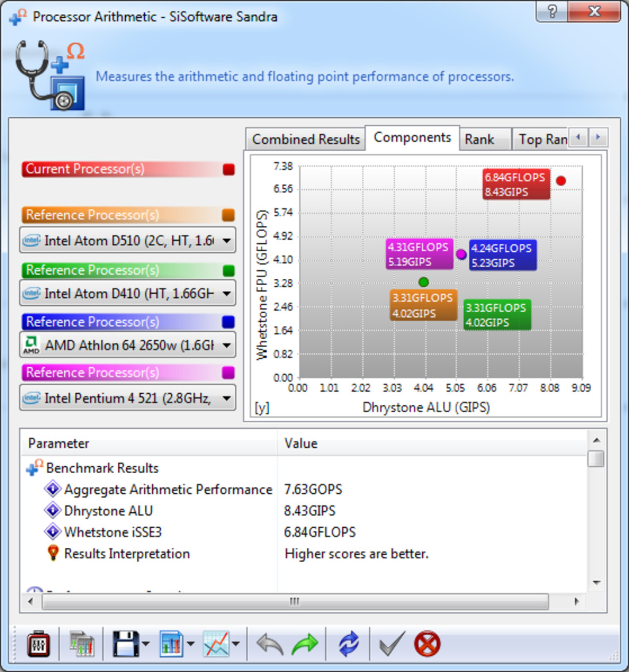
Task: Click the grey back arrow icon
Action: point(270,644)
